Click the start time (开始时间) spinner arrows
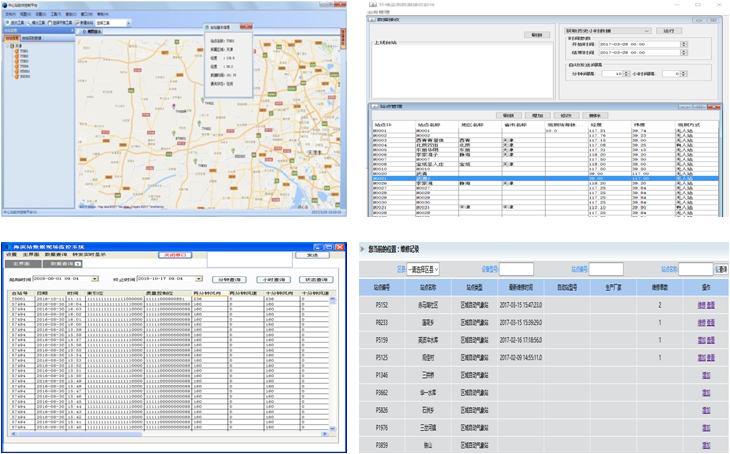 [x=683, y=44]
